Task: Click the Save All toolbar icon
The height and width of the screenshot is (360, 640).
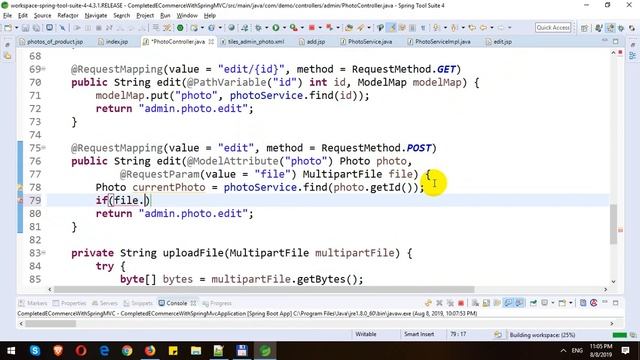Action: click(36, 28)
